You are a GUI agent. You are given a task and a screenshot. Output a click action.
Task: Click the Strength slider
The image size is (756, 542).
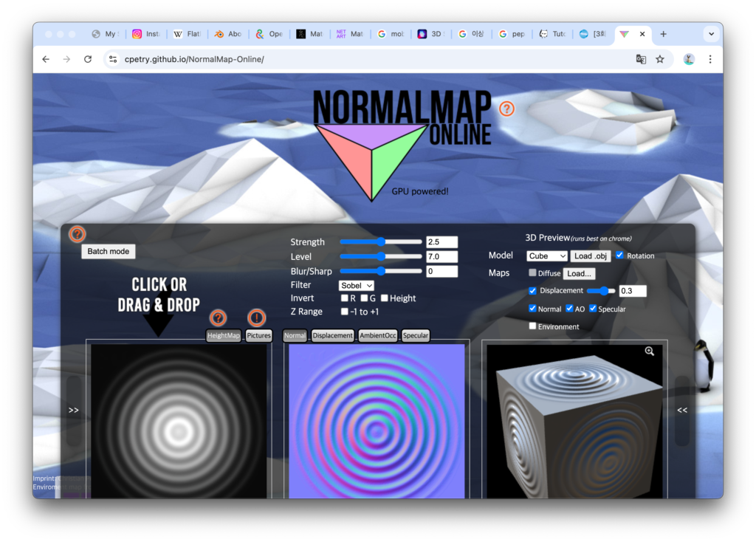381,242
